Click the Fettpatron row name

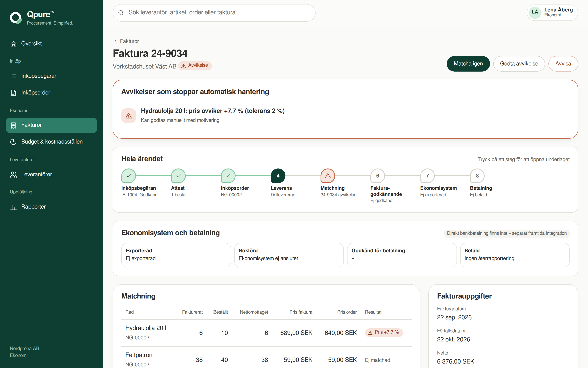(139, 355)
